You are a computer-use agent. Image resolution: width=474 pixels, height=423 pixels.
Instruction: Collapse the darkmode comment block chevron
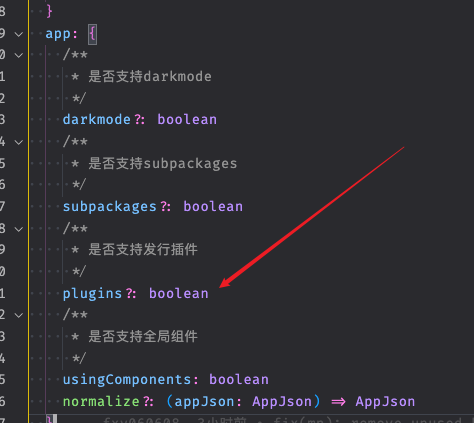pos(19,55)
